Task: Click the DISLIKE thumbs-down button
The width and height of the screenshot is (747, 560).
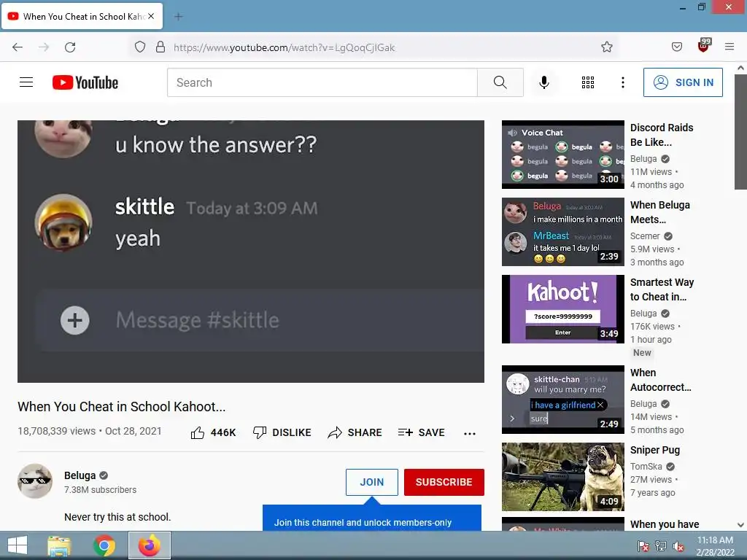Action: [282, 432]
